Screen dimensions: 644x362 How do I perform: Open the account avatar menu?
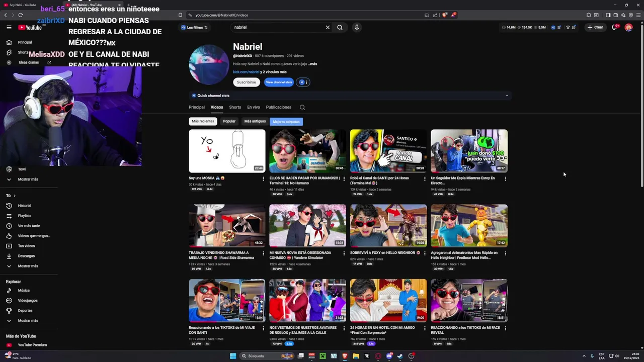point(628,27)
